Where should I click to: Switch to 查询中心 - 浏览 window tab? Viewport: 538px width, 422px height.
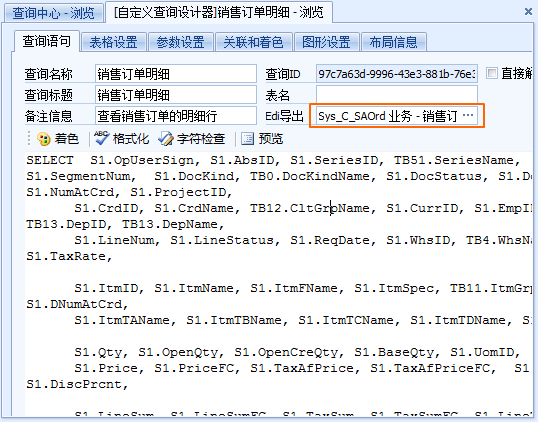53,13
